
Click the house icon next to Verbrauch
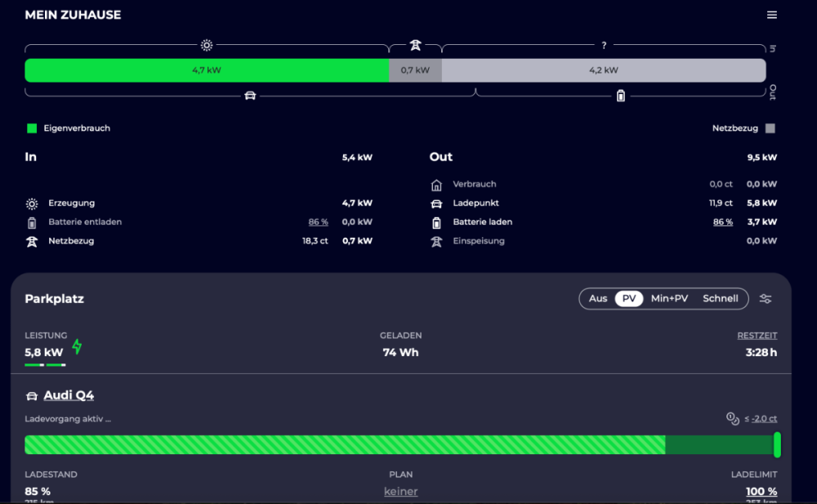pyautogui.click(x=436, y=185)
